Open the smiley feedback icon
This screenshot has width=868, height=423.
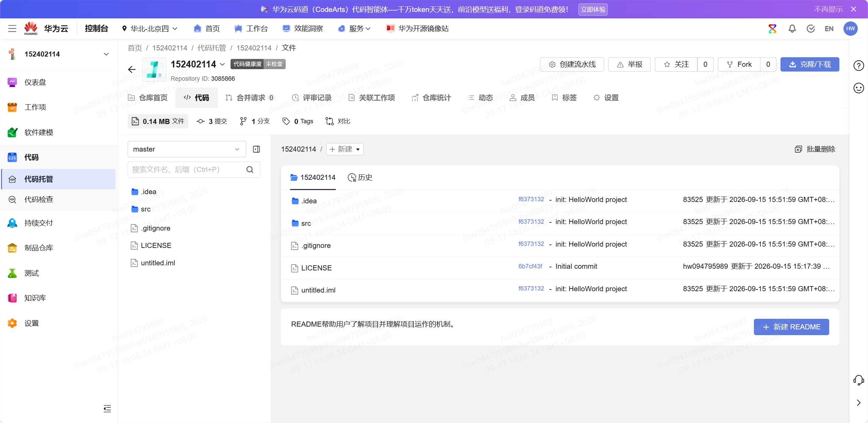[858, 88]
